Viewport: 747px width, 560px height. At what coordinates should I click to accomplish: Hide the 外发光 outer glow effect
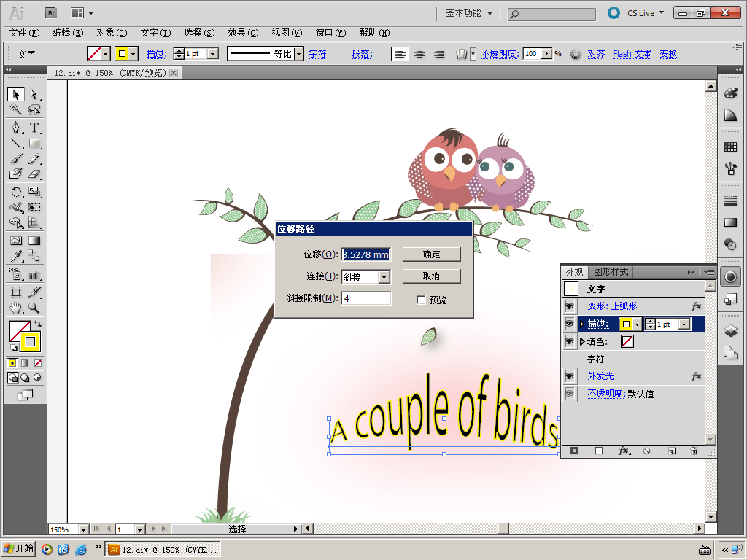pyautogui.click(x=570, y=376)
